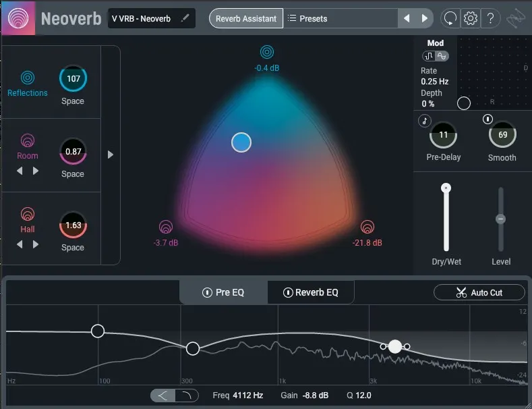
Task: Adjust the Smooth knob showing 69
Action: click(502, 134)
